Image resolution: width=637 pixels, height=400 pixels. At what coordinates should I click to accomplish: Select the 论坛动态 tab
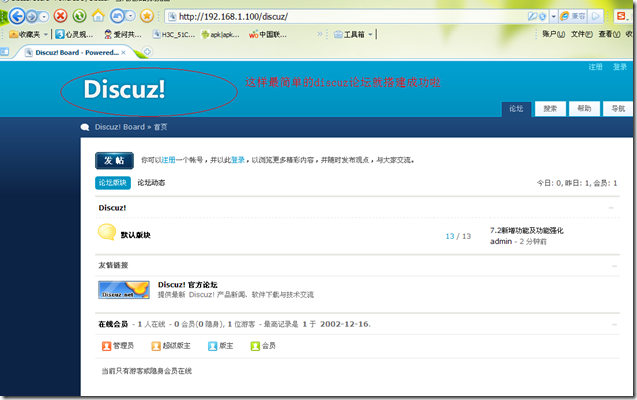coord(151,183)
